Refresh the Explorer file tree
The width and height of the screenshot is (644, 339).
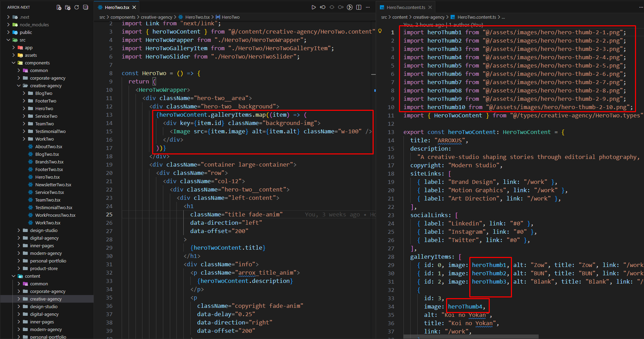[x=77, y=7]
